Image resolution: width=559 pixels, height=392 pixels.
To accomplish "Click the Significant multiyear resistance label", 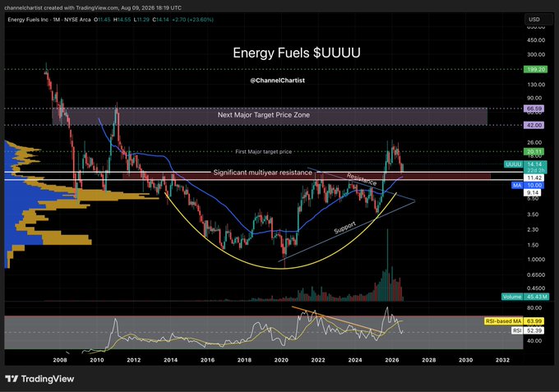I will (x=263, y=173).
